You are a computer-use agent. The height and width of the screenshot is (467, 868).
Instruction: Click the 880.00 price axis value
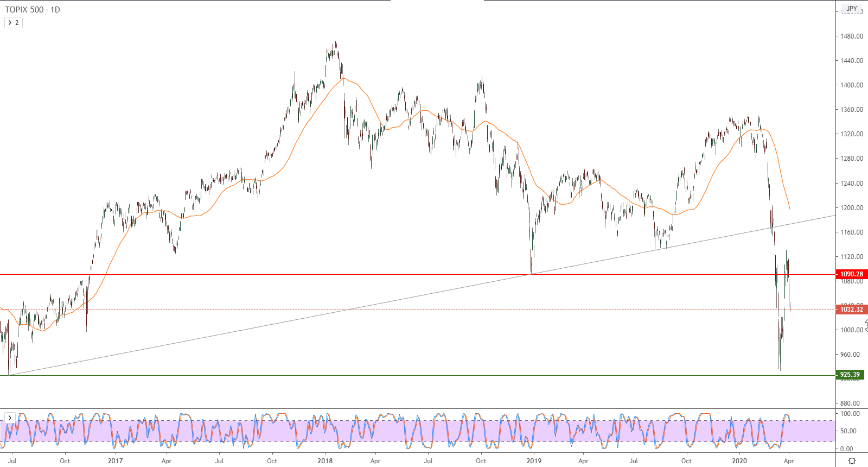850,403
